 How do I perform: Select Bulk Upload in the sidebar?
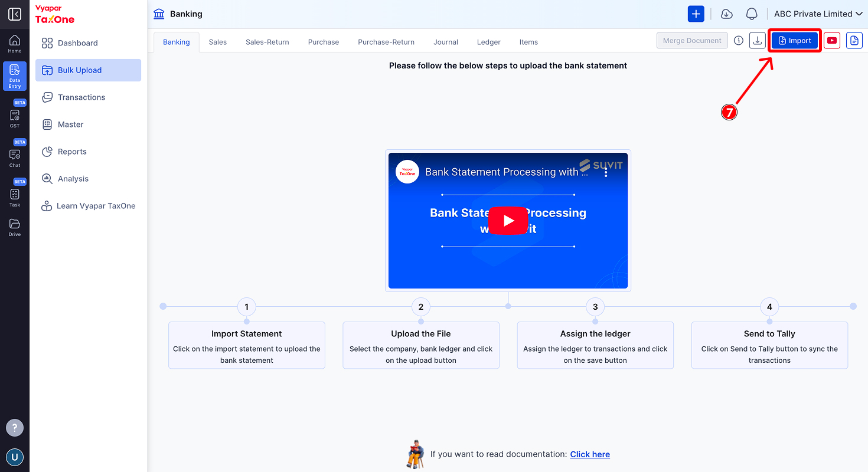tap(88, 70)
